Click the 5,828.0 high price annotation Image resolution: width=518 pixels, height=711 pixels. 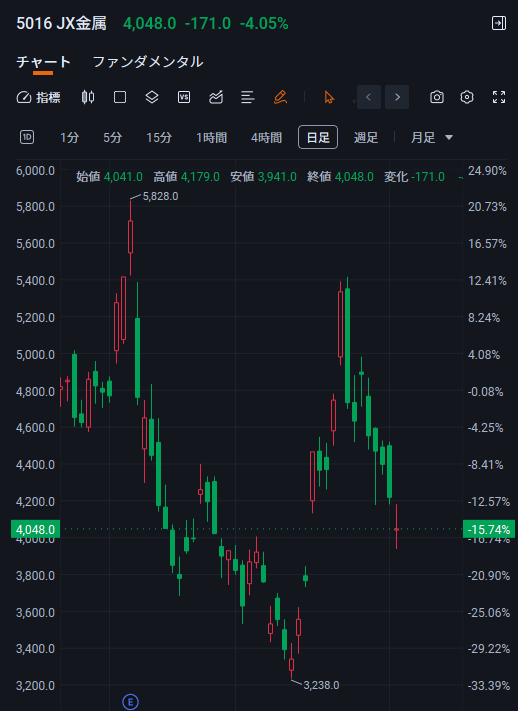click(160, 196)
